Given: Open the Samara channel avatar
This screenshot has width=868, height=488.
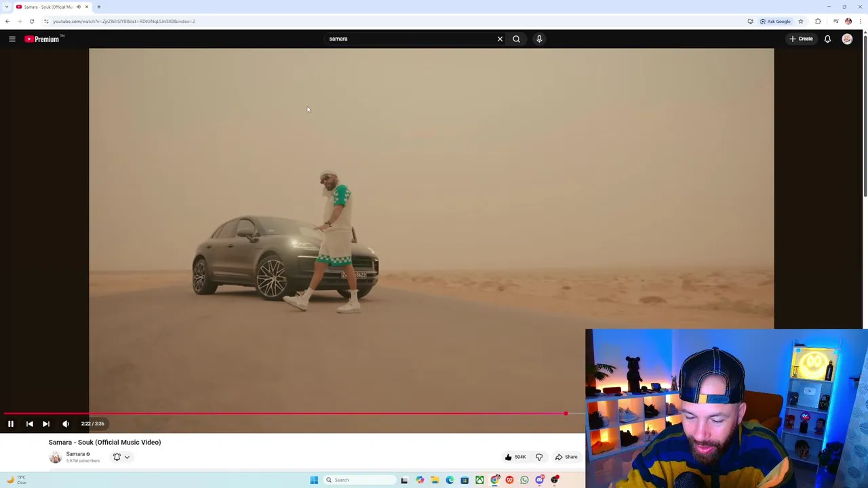Looking at the screenshot, I should click(x=55, y=457).
